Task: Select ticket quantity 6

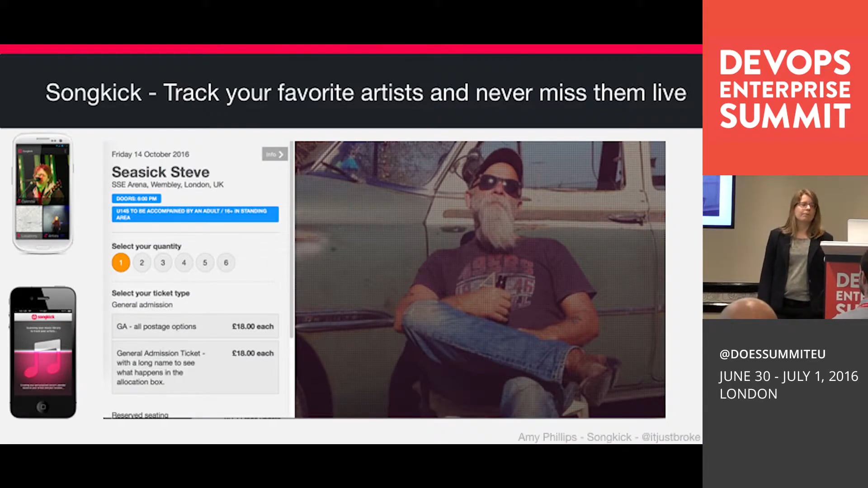Action: pos(226,263)
